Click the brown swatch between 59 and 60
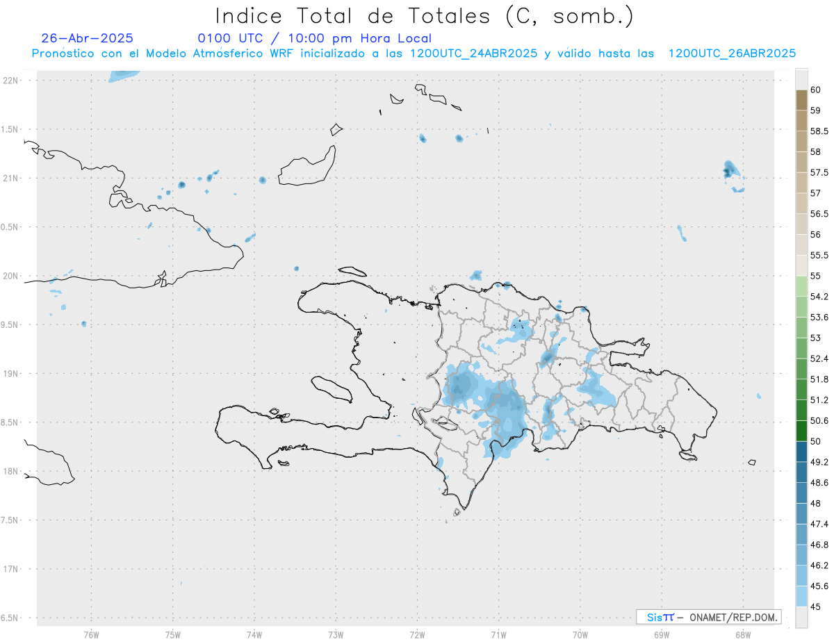This screenshot has height=644, width=834. (x=801, y=100)
